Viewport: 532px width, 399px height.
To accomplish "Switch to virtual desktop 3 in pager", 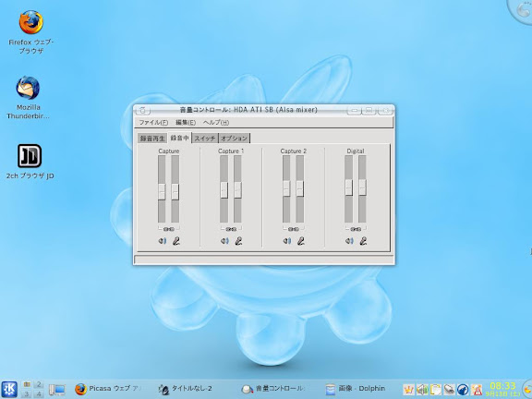I will click(x=27, y=393).
